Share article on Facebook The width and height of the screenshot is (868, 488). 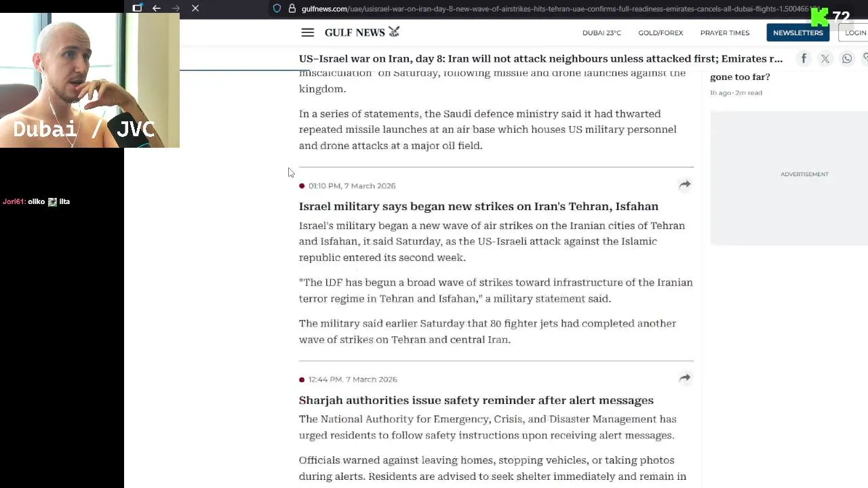(x=804, y=59)
